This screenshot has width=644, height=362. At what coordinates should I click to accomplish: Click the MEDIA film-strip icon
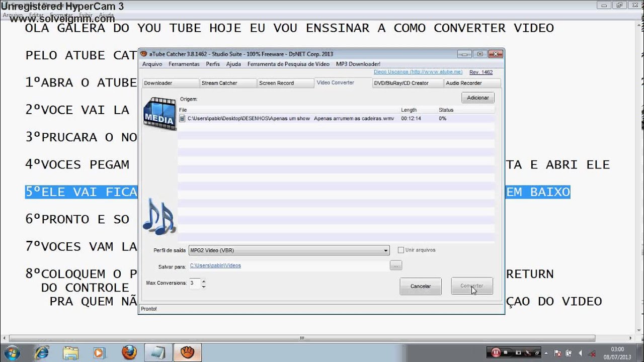coord(159,114)
